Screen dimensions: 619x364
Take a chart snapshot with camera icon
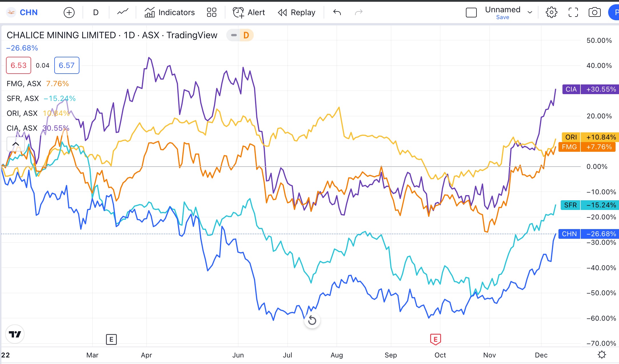click(594, 13)
